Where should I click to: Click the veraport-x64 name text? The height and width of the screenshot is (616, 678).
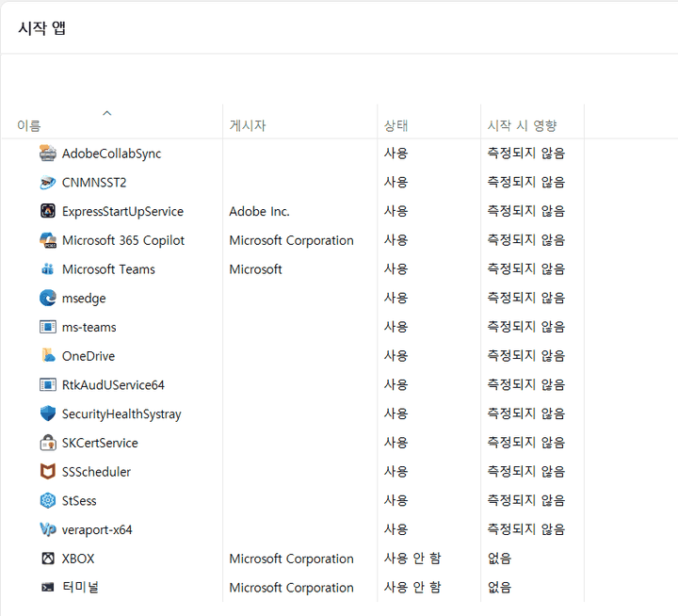[97, 530]
